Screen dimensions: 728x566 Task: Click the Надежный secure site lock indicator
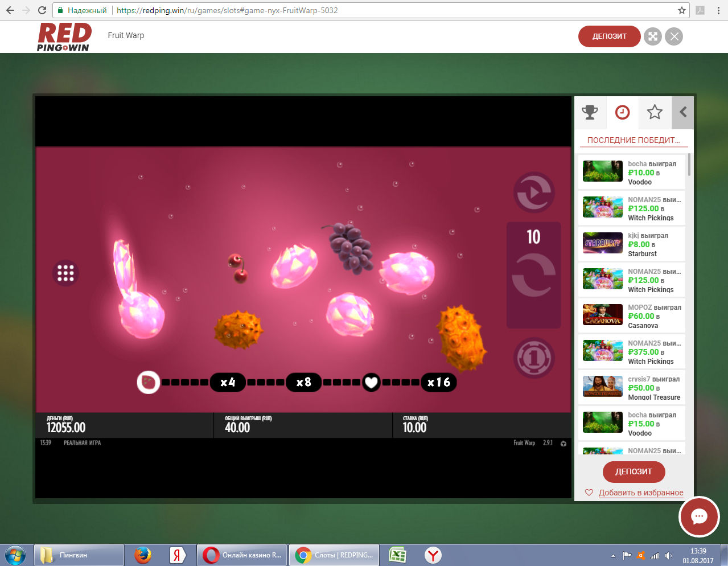[82, 10]
